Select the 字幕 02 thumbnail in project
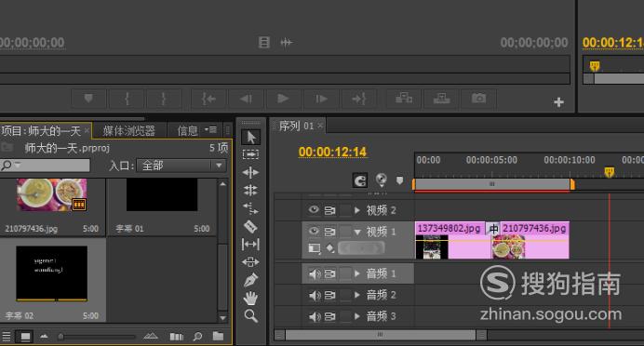This screenshot has width=644, height=346. [52, 273]
